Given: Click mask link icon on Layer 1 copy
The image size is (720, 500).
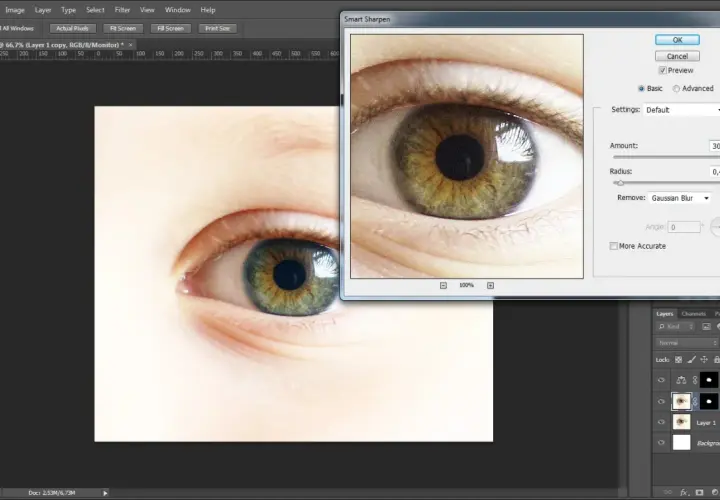Looking at the screenshot, I should [x=695, y=402].
